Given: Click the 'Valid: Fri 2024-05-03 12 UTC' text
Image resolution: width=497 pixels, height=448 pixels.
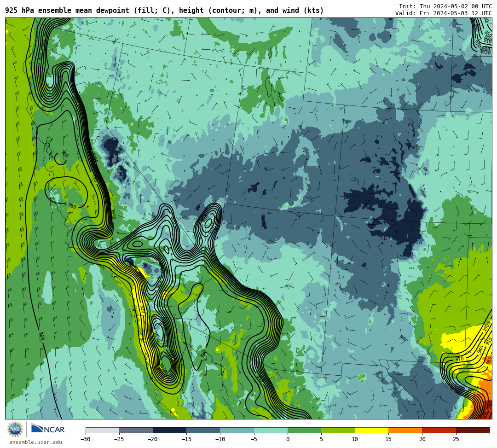Looking at the screenshot, I should point(444,13).
